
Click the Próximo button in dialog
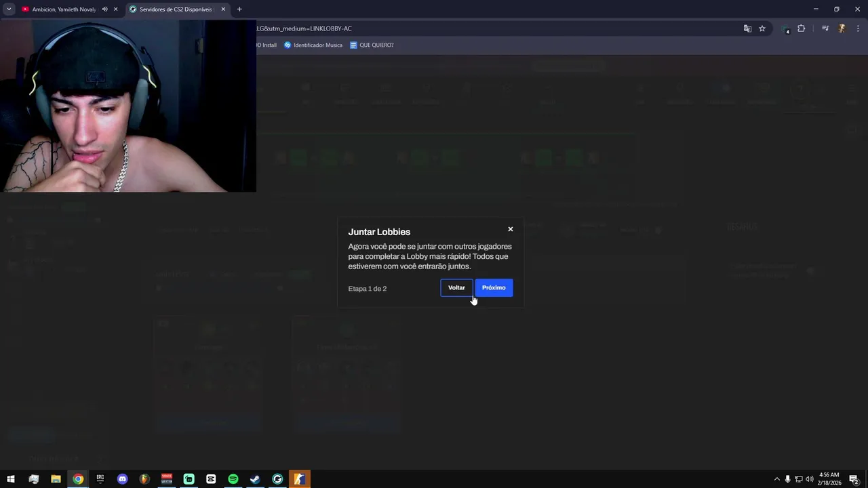coord(494,287)
